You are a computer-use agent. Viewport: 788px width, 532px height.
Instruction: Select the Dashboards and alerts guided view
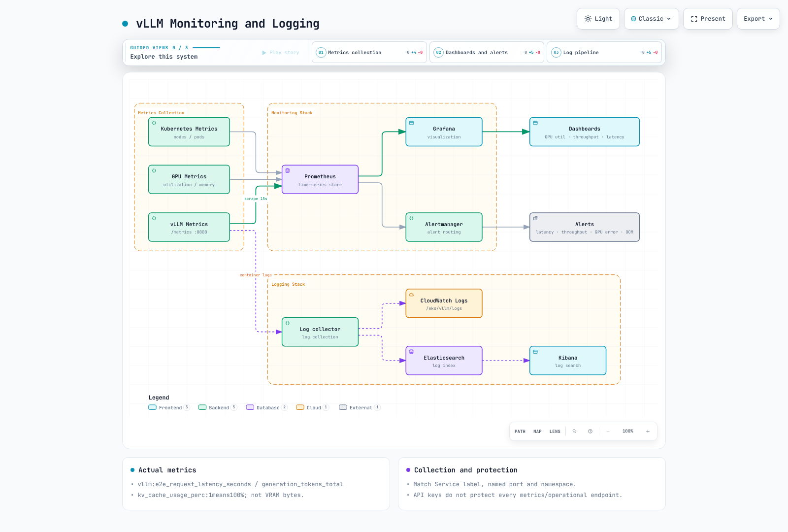click(x=487, y=52)
